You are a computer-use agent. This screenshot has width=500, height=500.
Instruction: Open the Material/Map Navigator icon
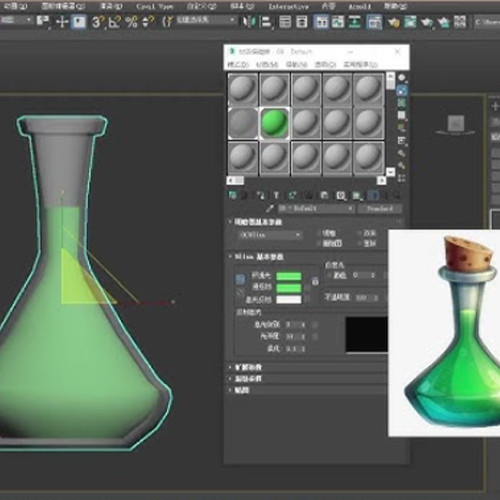(402, 178)
